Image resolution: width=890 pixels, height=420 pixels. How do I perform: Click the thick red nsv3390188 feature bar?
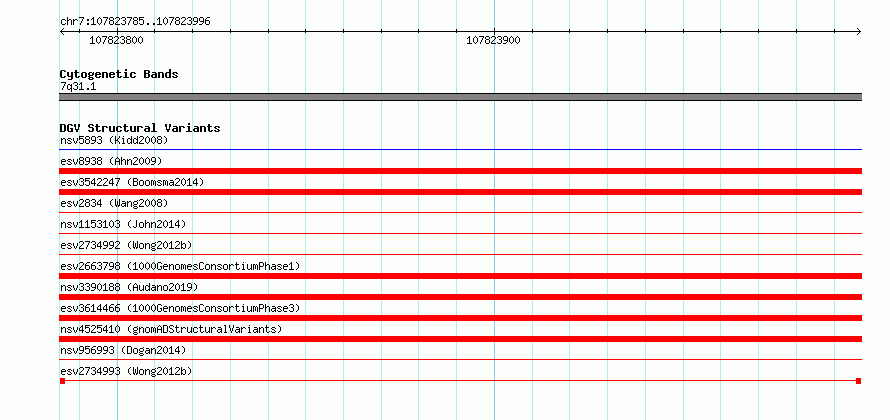[x=461, y=297]
